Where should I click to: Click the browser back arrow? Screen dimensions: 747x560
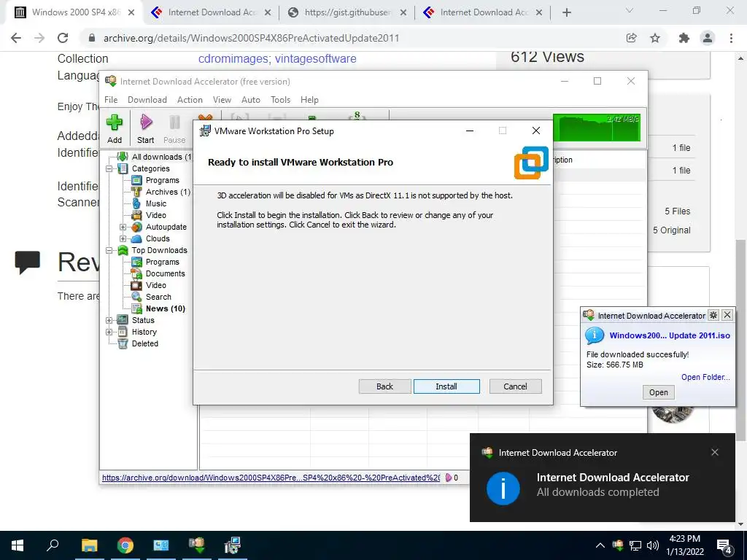(16, 38)
